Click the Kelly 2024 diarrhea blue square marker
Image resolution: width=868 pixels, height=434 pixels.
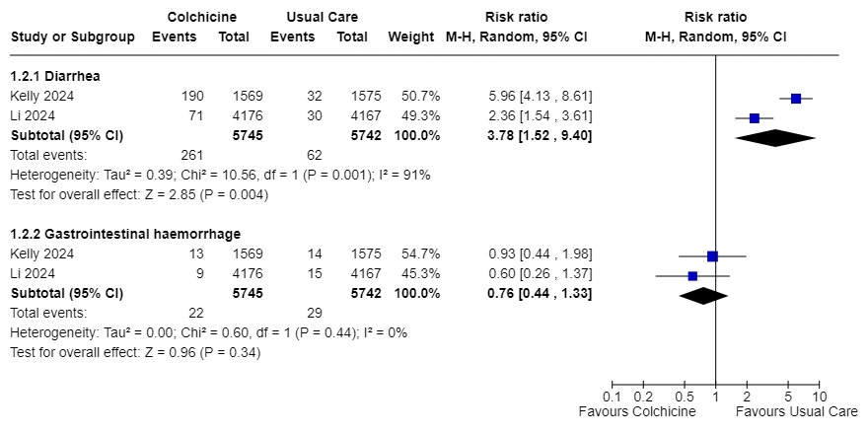tap(796, 98)
